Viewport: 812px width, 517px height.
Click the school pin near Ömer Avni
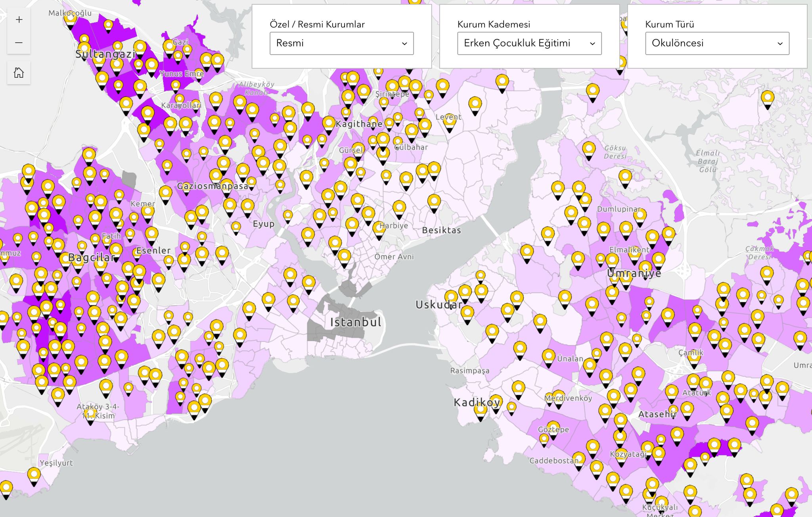(x=344, y=256)
